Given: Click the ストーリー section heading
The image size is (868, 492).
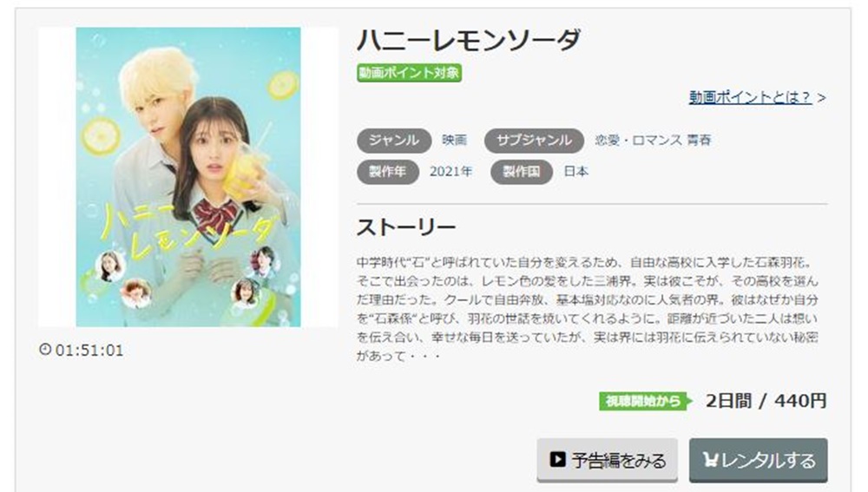Looking at the screenshot, I should (406, 227).
